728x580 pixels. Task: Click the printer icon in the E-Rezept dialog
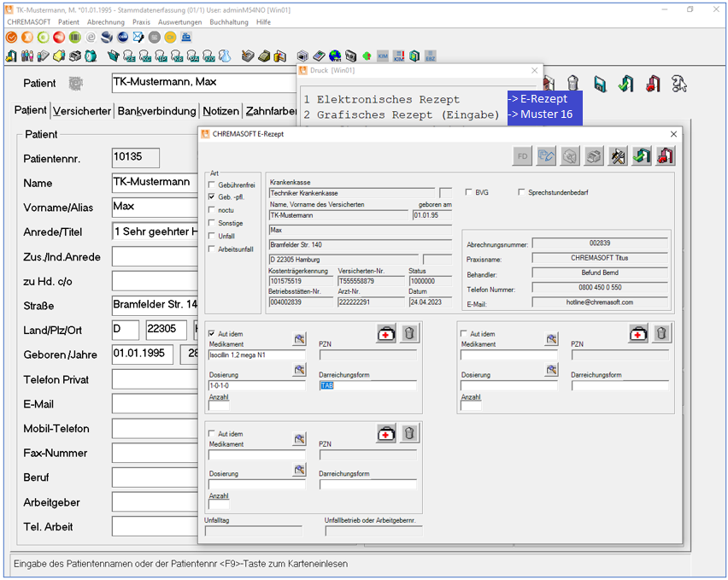point(594,156)
